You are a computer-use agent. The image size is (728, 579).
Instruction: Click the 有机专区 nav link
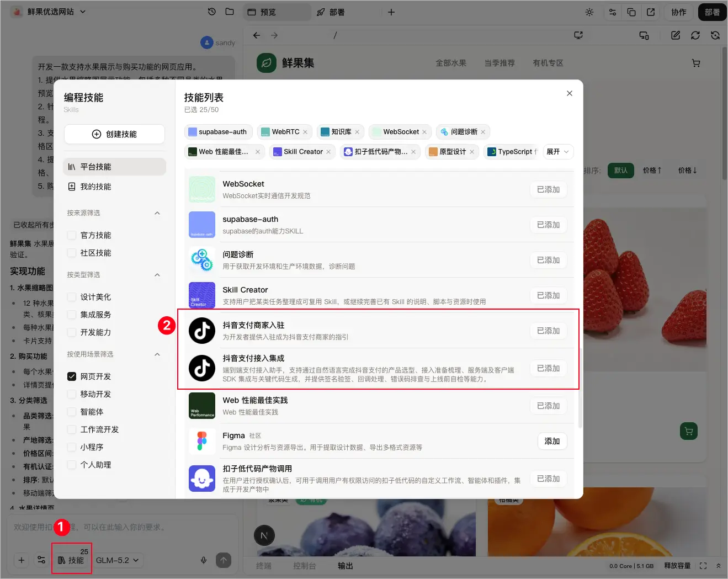(x=548, y=63)
